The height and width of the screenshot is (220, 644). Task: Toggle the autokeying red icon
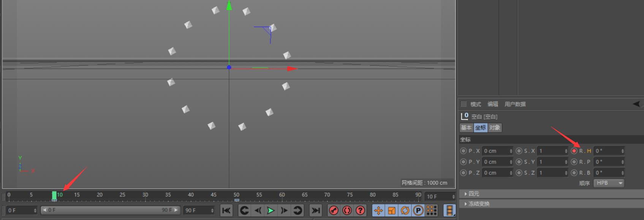347,210
